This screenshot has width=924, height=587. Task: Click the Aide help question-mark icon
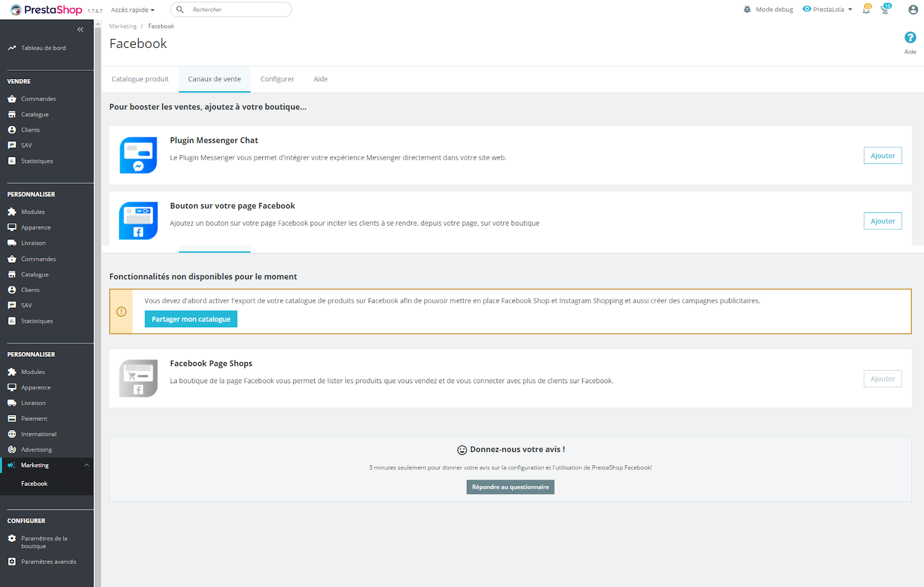click(x=910, y=38)
